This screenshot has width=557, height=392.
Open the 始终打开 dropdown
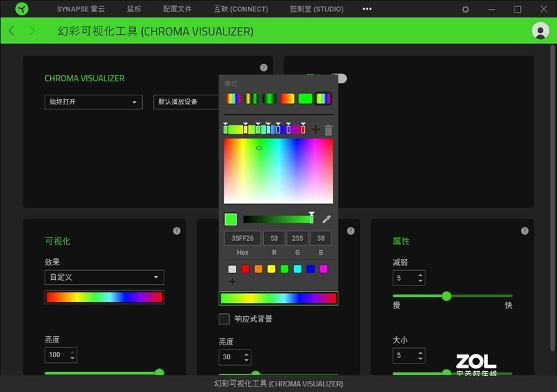[x=93, y=102]
